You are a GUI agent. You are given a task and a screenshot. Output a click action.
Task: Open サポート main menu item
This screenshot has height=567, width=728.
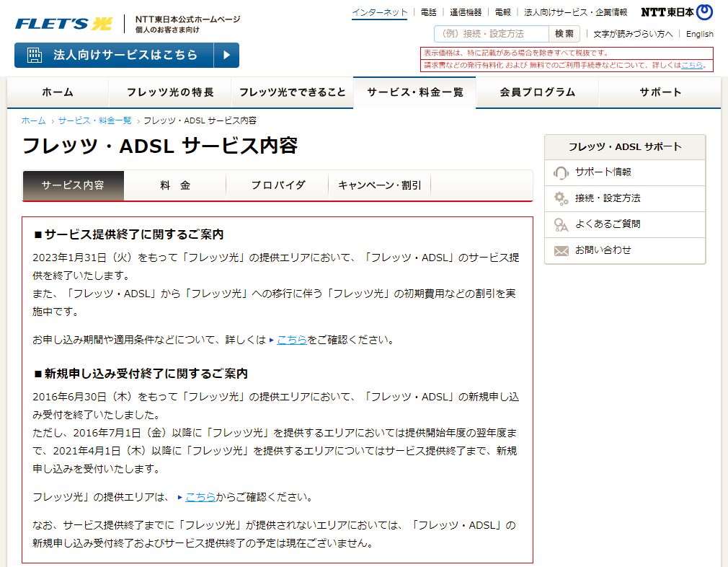pos(660,92)
